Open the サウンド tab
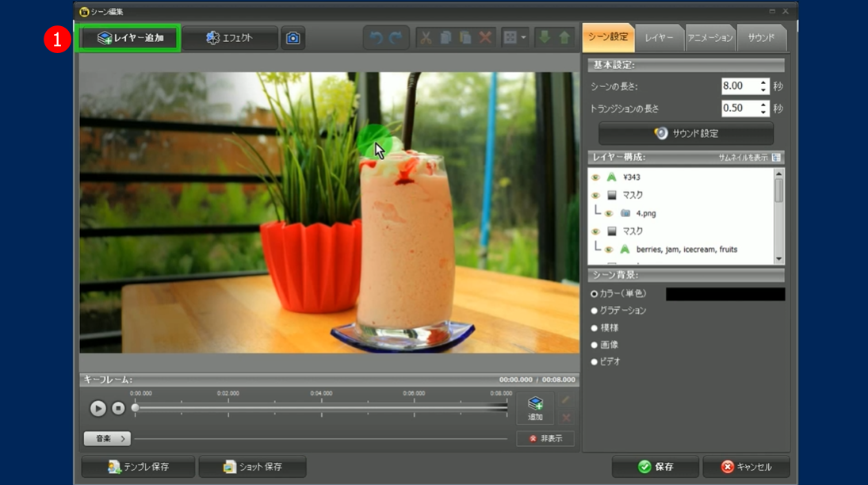Viewport: 868px width, 485px height. coord(761,38)
